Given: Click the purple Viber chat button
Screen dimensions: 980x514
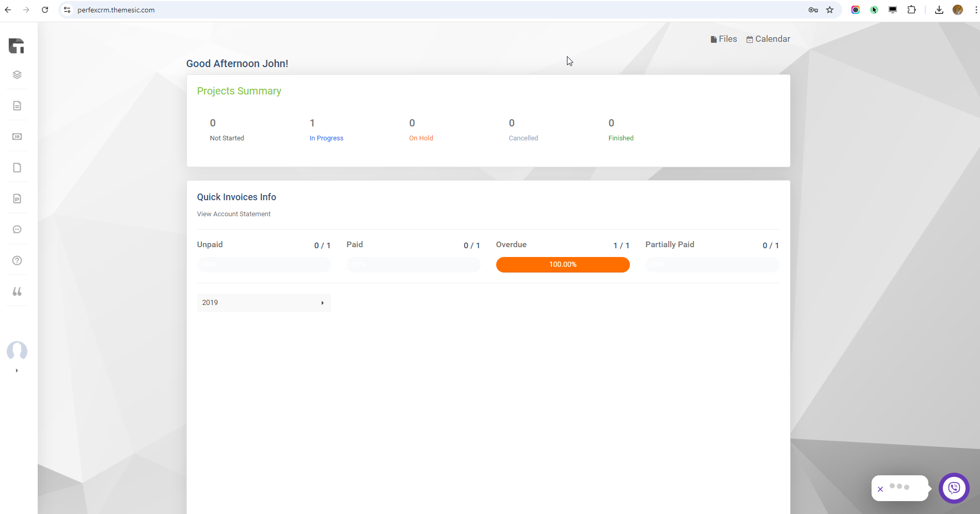Looking at the screenshot, I should 954,488.
